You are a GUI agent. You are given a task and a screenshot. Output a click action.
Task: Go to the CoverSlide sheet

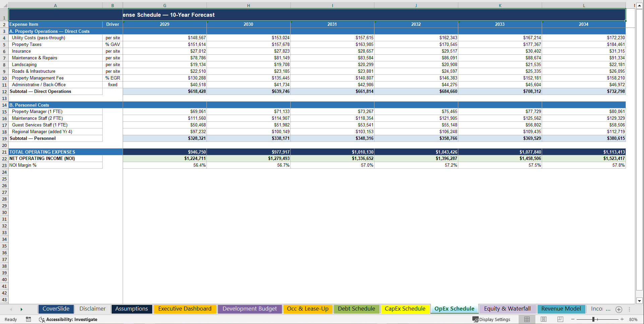click(x=56, y=309)
